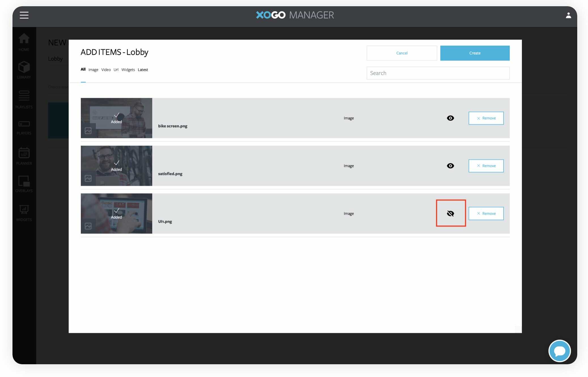Click the bike screen.png thumbnail
Image resolution: width=588 pixels, height=377 pixels.
(116, 118)
